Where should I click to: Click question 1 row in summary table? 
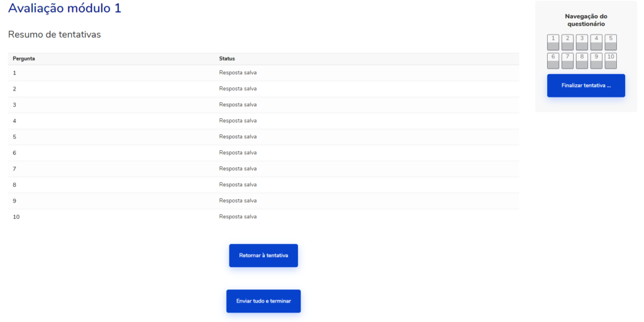coord(264,73)
